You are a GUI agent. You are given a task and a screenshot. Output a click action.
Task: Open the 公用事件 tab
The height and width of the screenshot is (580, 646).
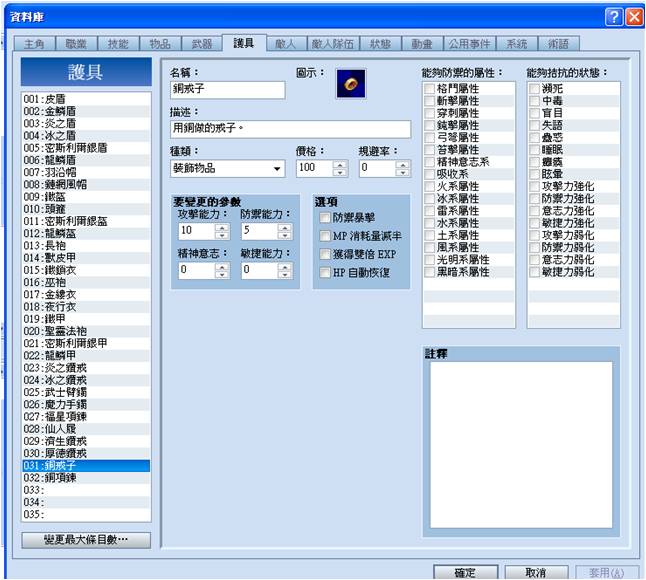coord(470,44)
